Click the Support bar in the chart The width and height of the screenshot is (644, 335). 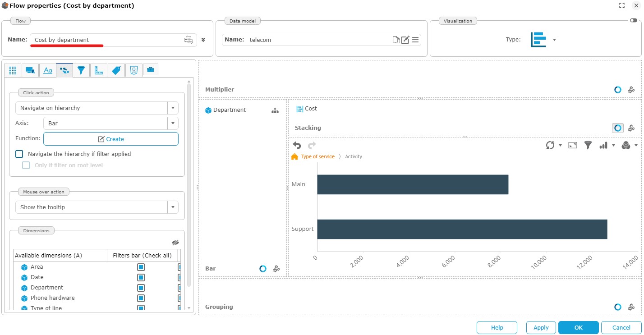tap(462, 229)
